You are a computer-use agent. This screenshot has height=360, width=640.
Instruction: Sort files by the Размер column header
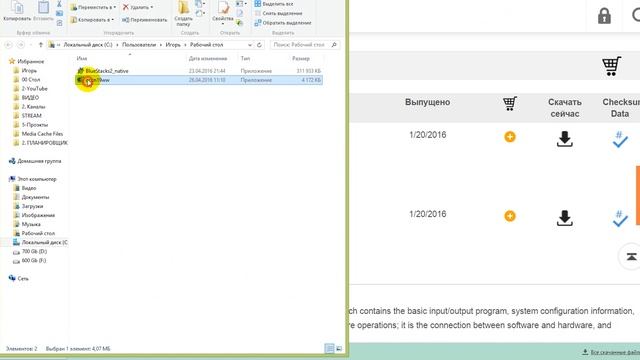301,59
